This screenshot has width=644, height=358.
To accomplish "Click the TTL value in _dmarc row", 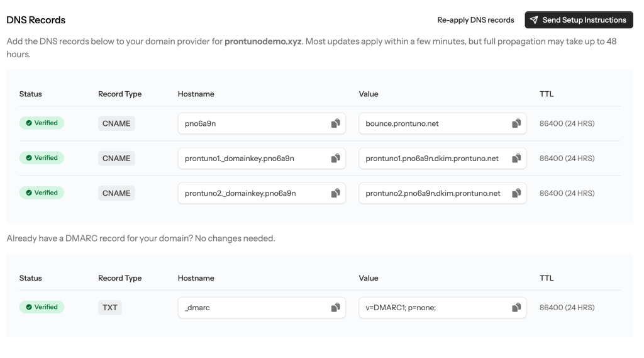I will pos(567,308).
